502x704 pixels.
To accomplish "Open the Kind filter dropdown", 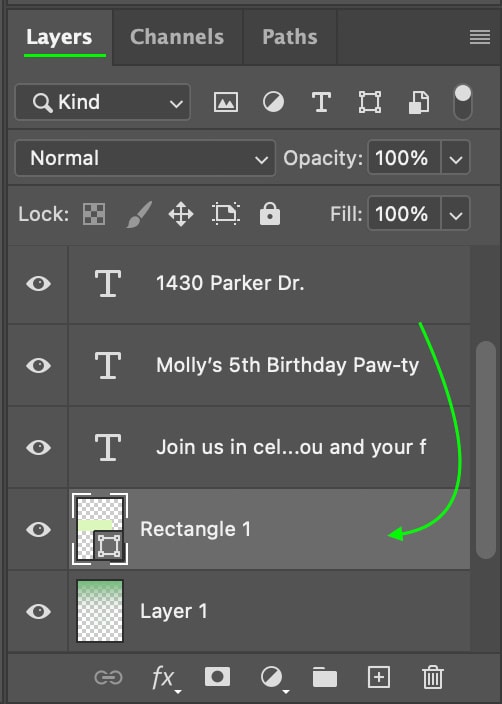I will (x=103, y=102).
